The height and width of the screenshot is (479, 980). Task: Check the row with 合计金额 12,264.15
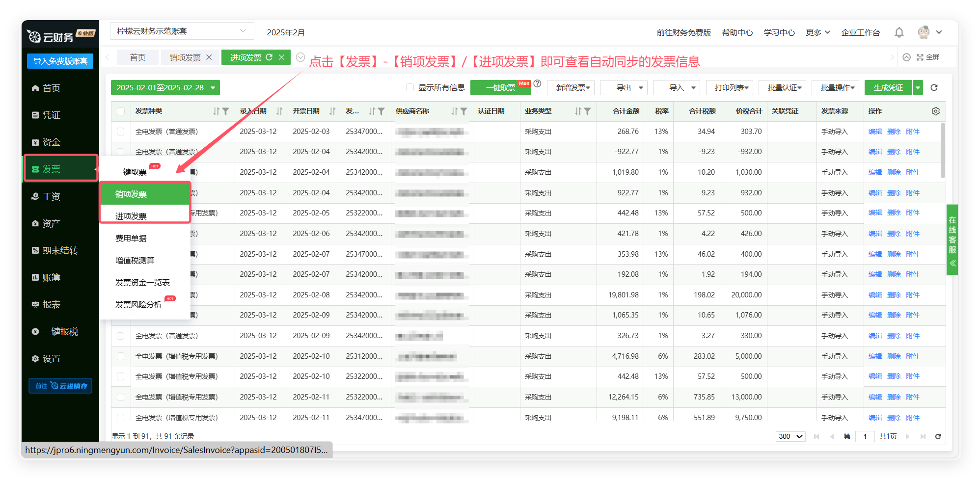pyautogui.click(x=121, y=397)
